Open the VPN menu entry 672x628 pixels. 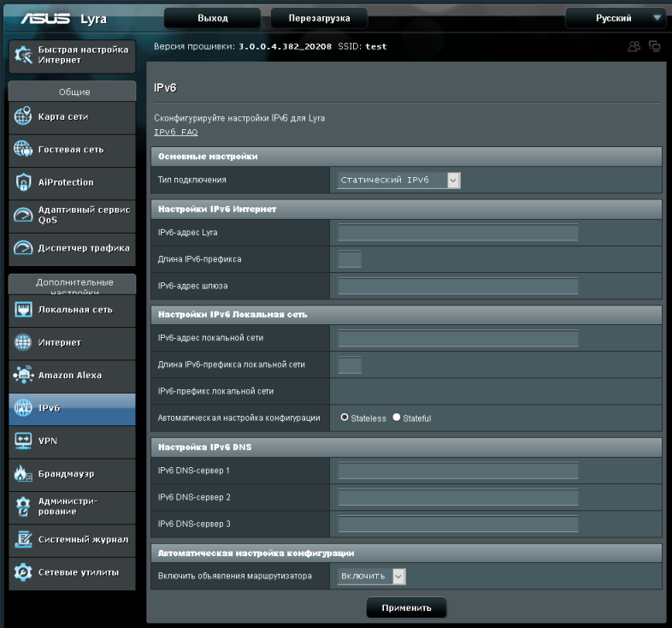pos(72,441)
